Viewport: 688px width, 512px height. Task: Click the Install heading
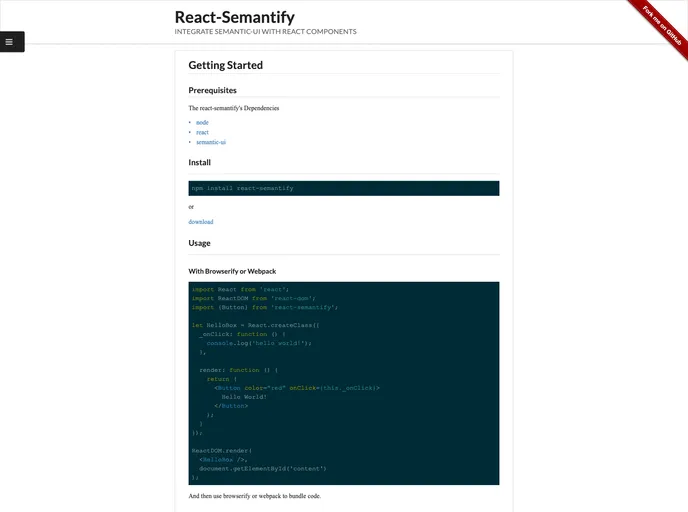pyautogui.click(x=200, y=162)
